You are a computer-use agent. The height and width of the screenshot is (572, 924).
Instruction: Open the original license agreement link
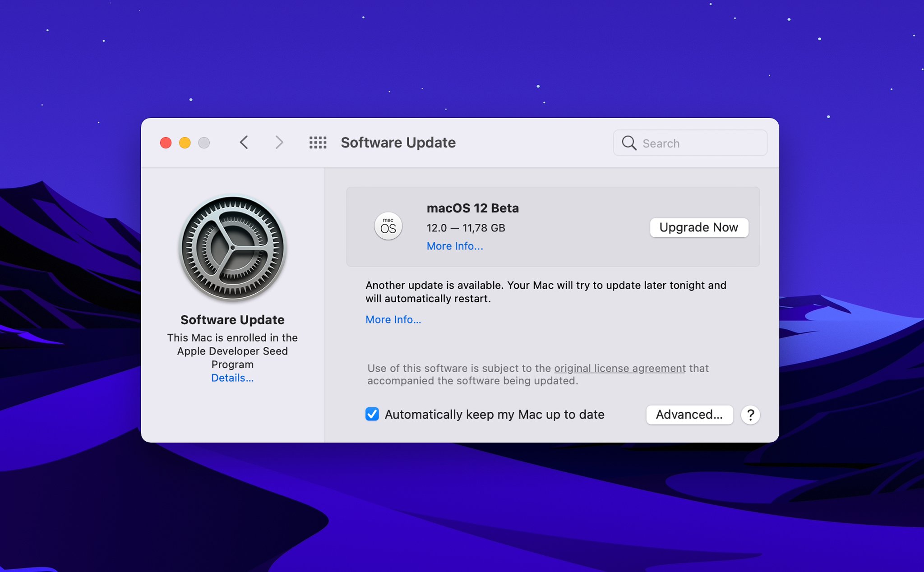tap(619, 368)
